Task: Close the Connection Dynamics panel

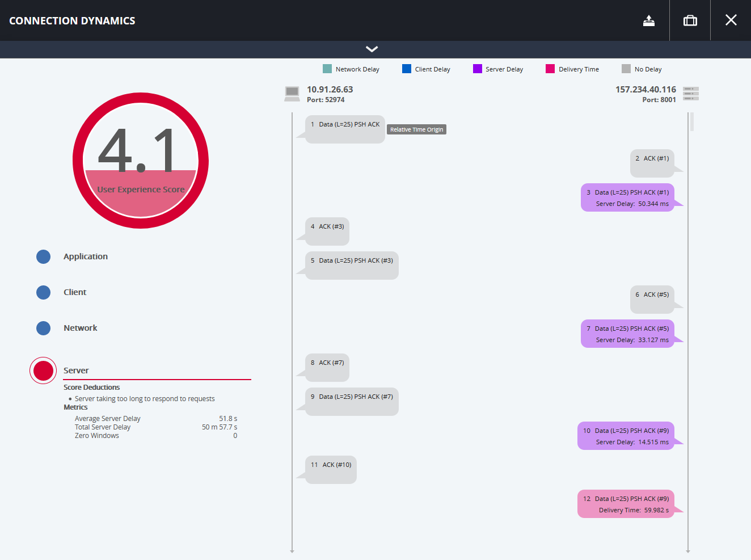Action: [x=731, y=20]
